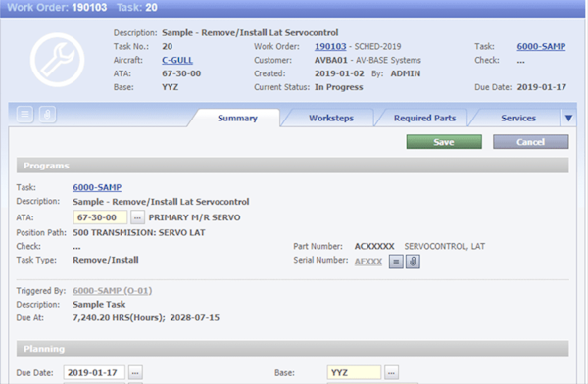The width and height of the screenshot is (588, 384).
Task: Open task 6000-SAMP link in header
Action: pos(541,46)
